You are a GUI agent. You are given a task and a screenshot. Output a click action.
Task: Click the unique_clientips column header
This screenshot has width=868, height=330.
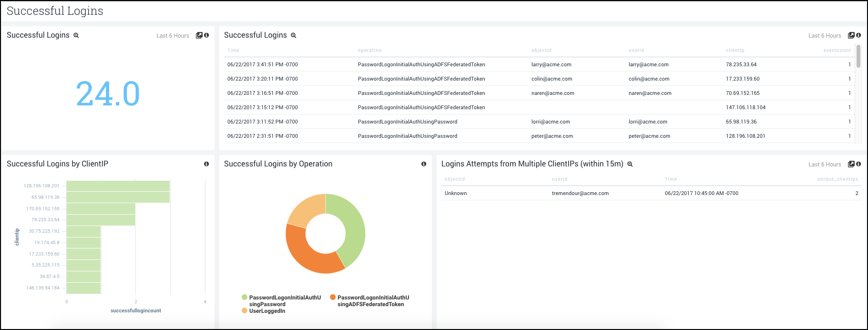[837, 179]
